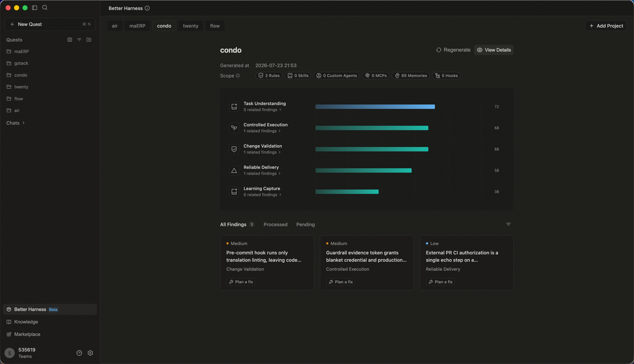
Task: Plan a fix for the pre-commit hook finding
Action: (241, 282)
